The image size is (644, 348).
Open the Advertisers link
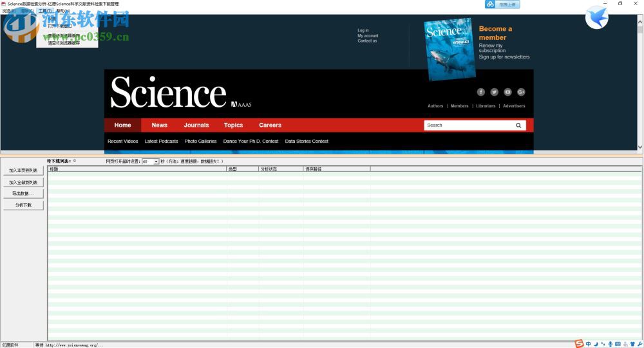click(514, 106)
